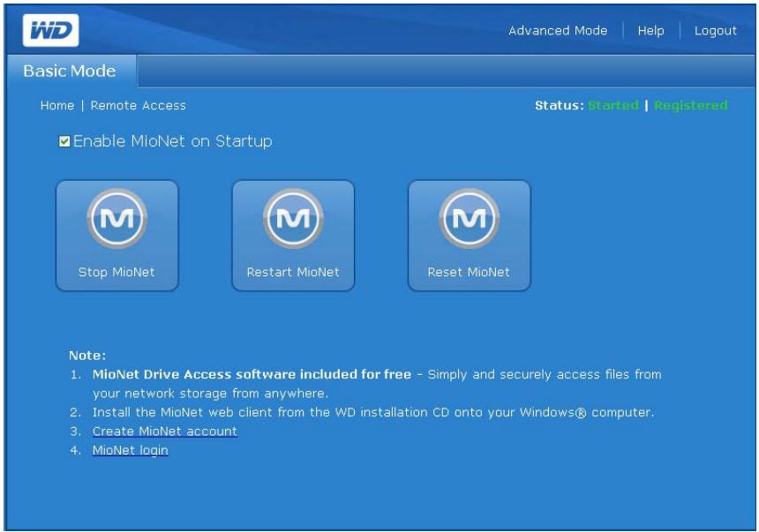This screenshot has width=759, height=532.
Task: Click the green Registered status text
Action: pyautogui.click(x=691, y=106)
